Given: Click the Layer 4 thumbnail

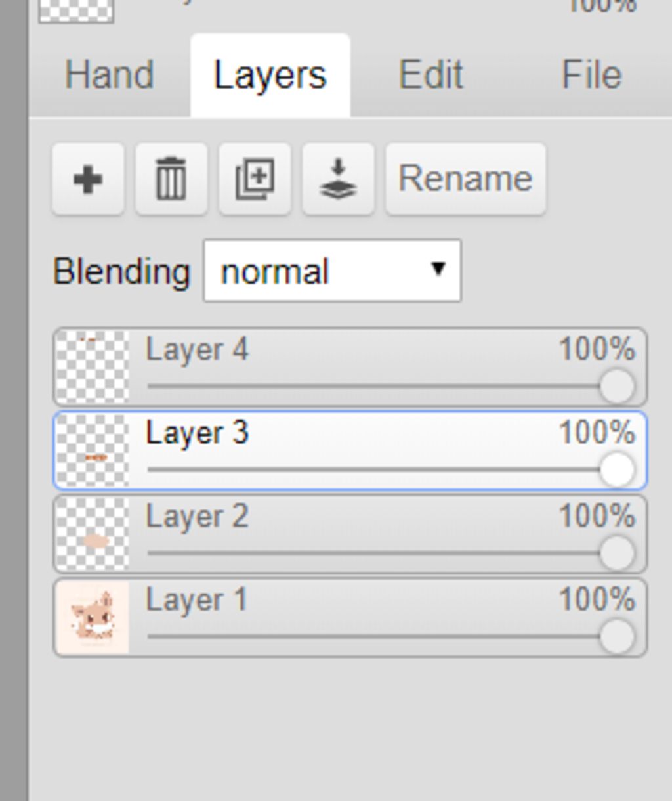Looking at the screenshot, I should tap(92, 367).
